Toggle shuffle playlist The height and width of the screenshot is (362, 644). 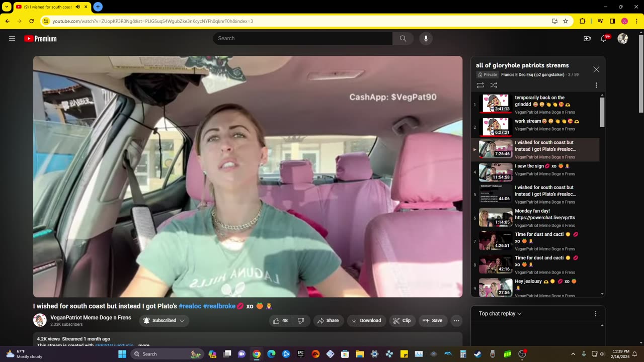(x=494, y=85)
